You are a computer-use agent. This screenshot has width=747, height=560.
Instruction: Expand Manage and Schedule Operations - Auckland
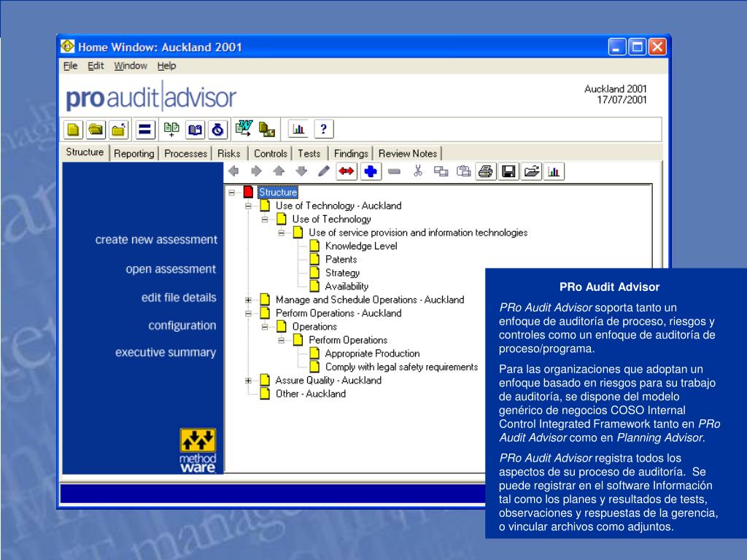[x=248, y=300]
